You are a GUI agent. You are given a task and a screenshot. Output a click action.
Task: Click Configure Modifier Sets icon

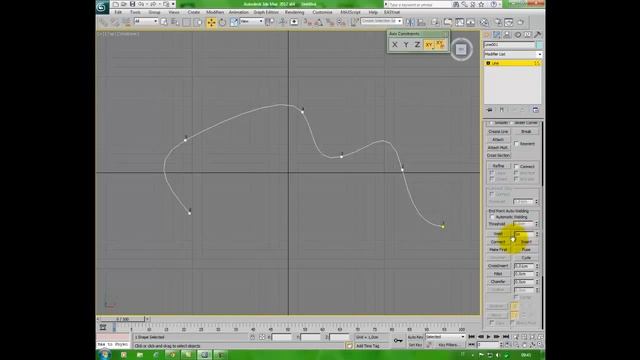coord(536,110)
